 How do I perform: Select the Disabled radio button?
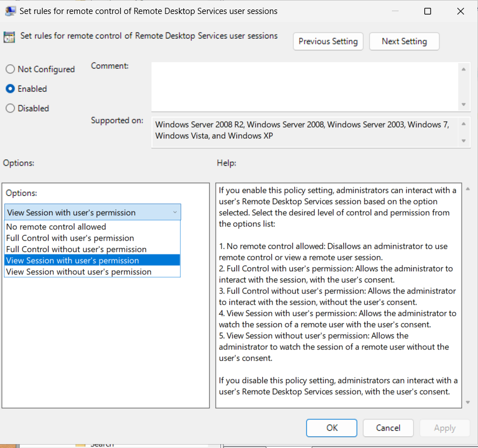point(10,109)
